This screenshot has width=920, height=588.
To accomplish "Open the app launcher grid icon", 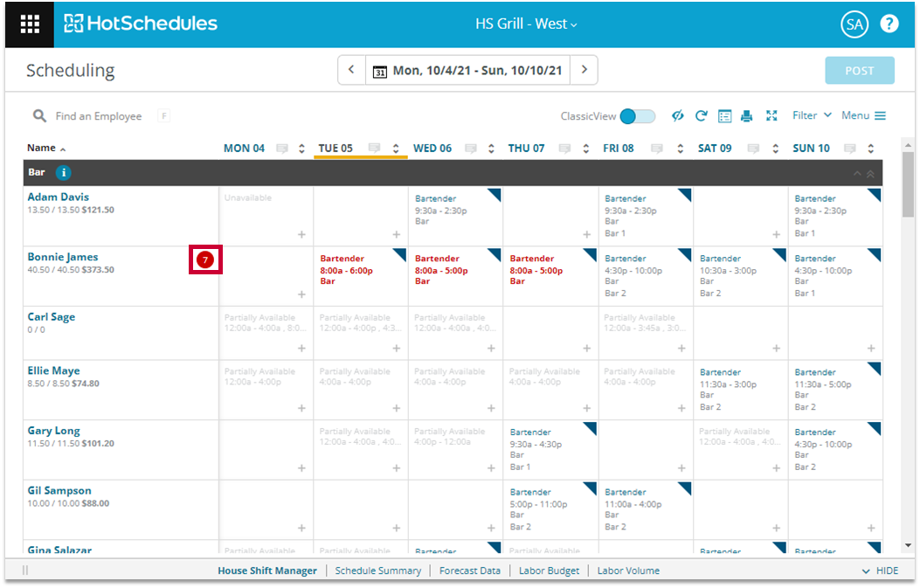I will point(30,24).
